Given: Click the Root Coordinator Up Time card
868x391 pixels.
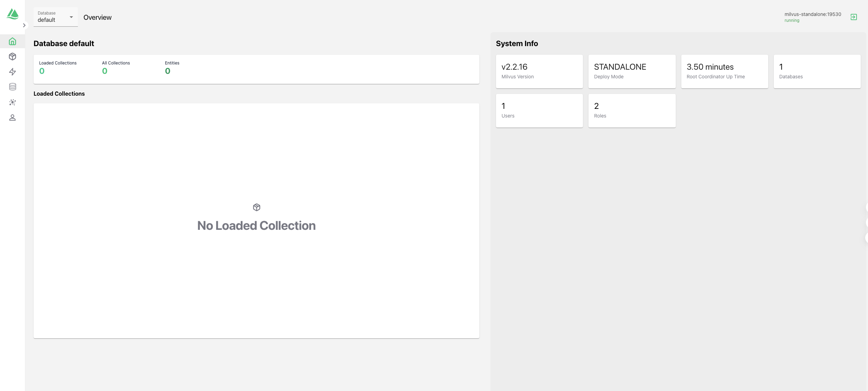Looking at the screenshot, I should click(x=724, y=71).
